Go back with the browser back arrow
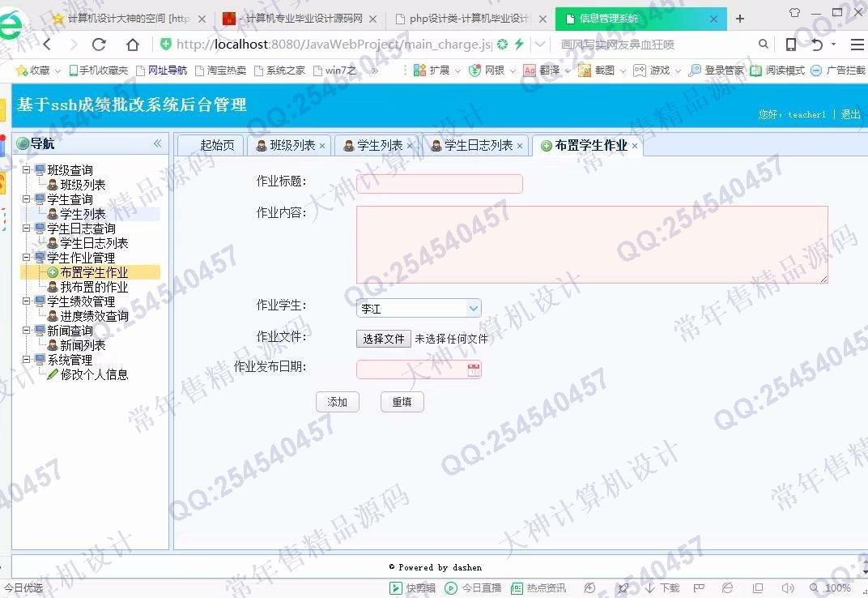 pyautogui.click(x=48, y=45)
